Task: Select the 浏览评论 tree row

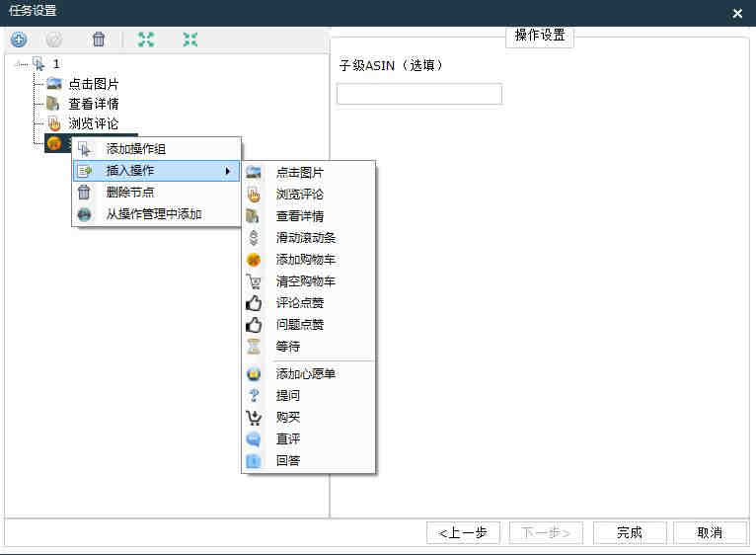Action: tap(94, 123)
